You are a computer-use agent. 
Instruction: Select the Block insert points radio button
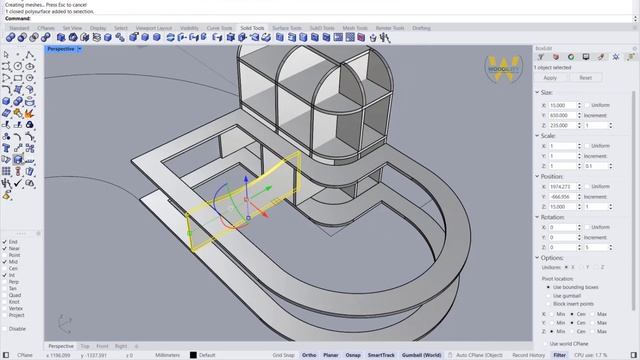(548, 304)
